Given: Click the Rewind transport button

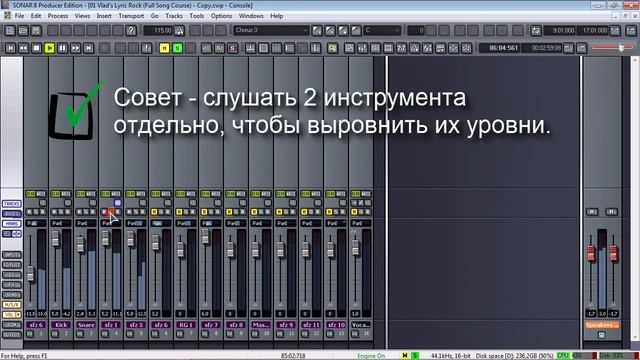Looking at the screenshot, I should point(23,48).
